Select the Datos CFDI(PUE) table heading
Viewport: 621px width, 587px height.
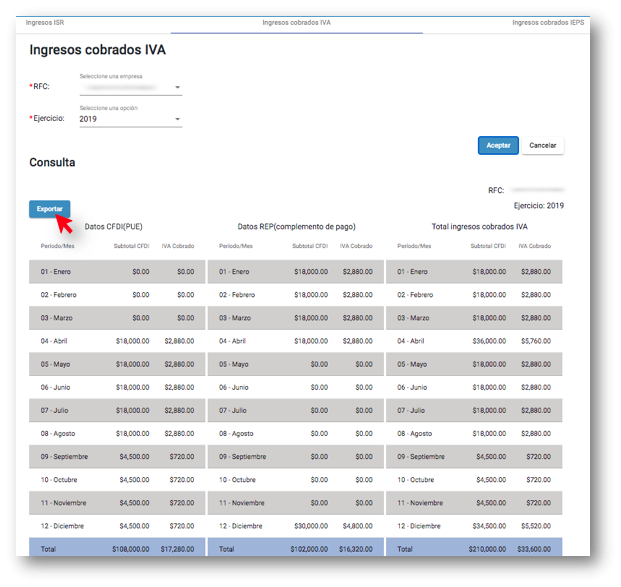coord(113,227)
